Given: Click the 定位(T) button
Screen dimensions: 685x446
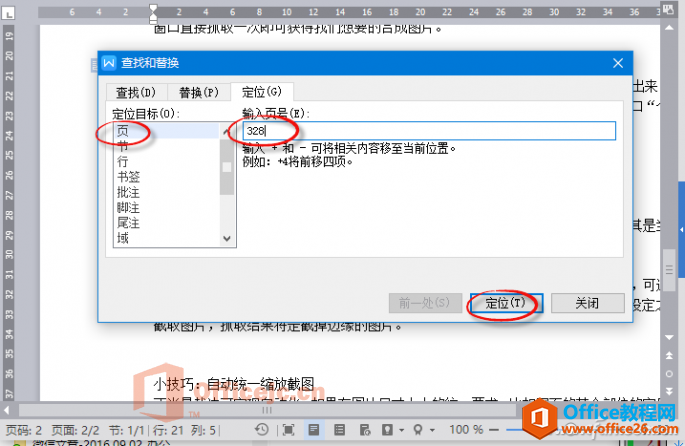Looking at the screenshot, I should pos(506,303).
